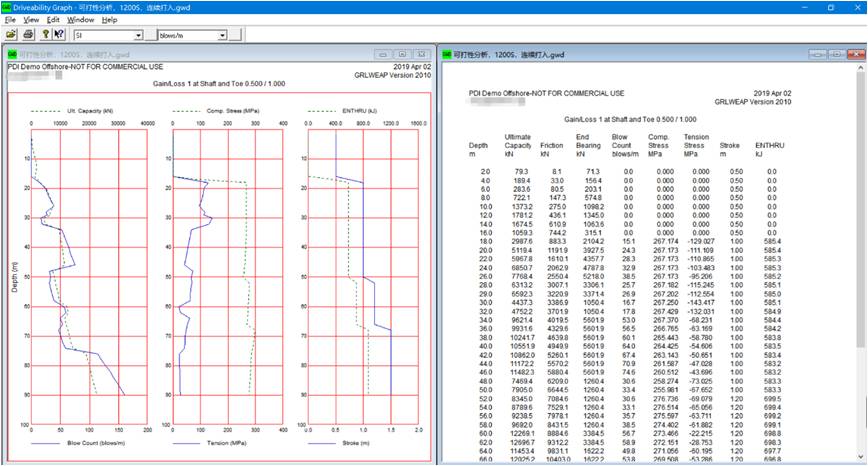Activate the context help arrow icon
This screenshot has height=466, width=868.
click(x=58, y=34)
